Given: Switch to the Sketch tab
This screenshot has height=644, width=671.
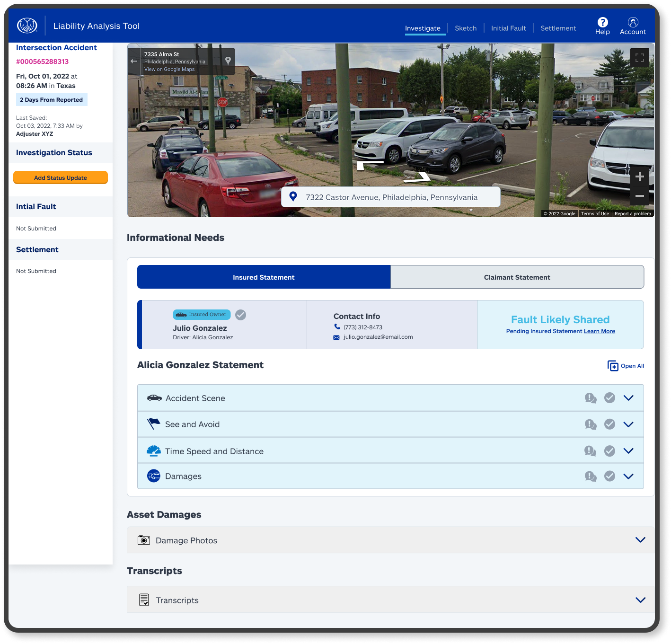Looking at the screenshot, I should (466, 28).
